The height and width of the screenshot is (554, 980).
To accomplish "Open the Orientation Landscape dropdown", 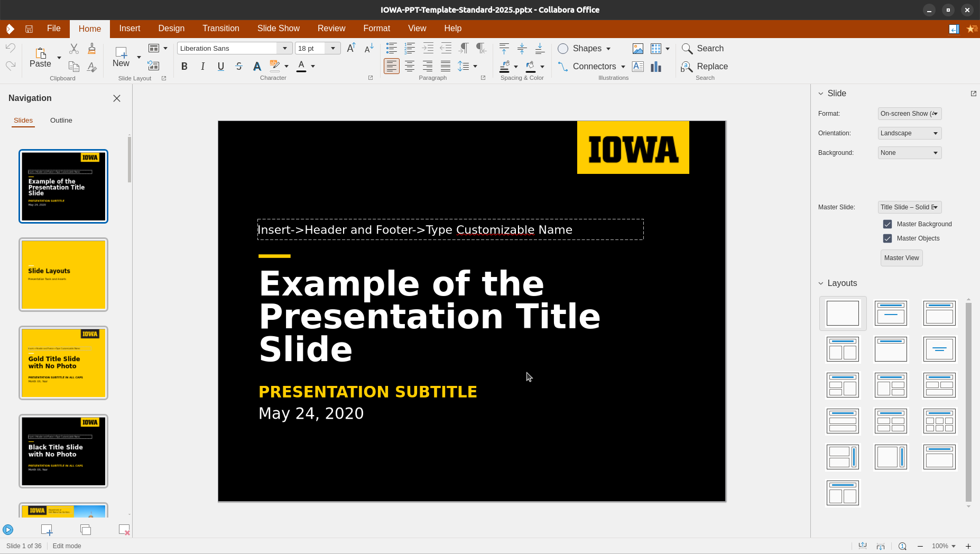I will (909, 133).
